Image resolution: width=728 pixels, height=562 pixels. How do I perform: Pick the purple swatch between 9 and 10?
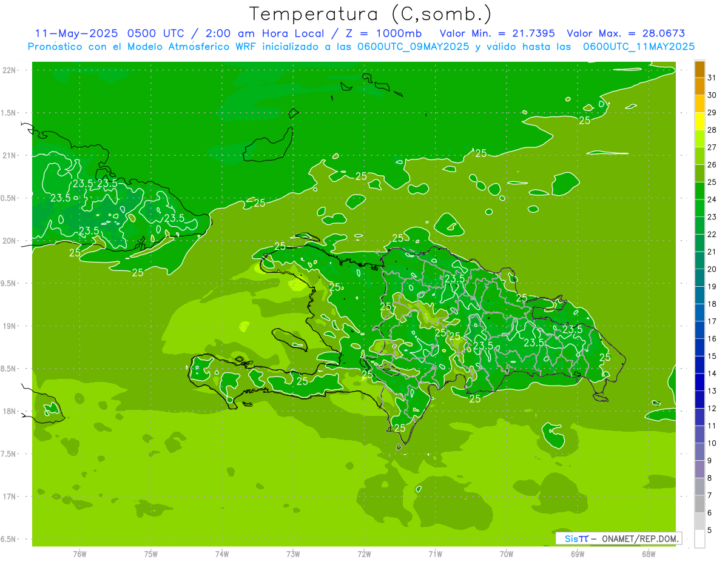coord(699,452)
